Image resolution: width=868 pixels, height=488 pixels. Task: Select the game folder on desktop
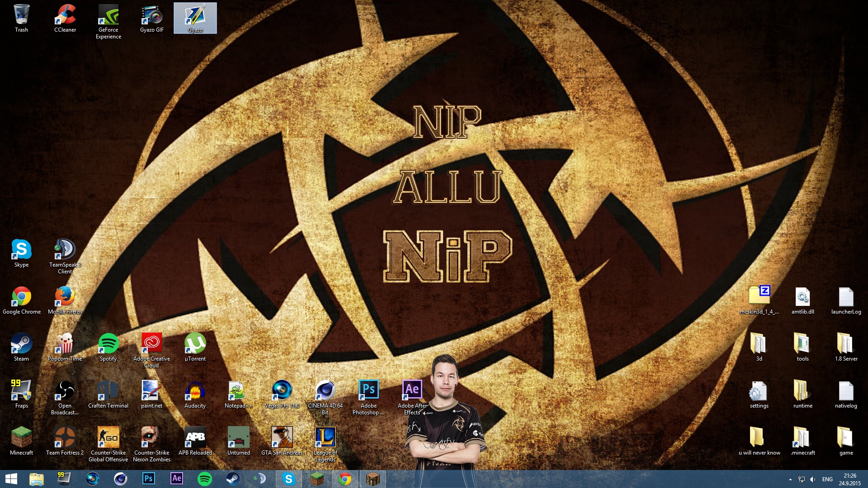pos(846,441)
